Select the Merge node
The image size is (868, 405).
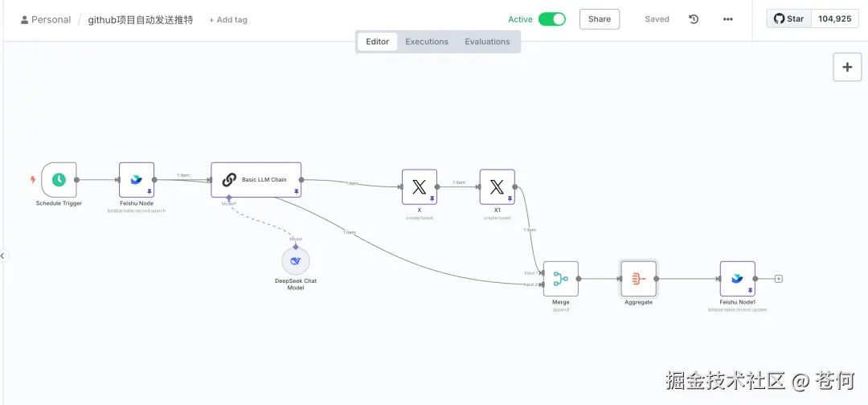561,279
